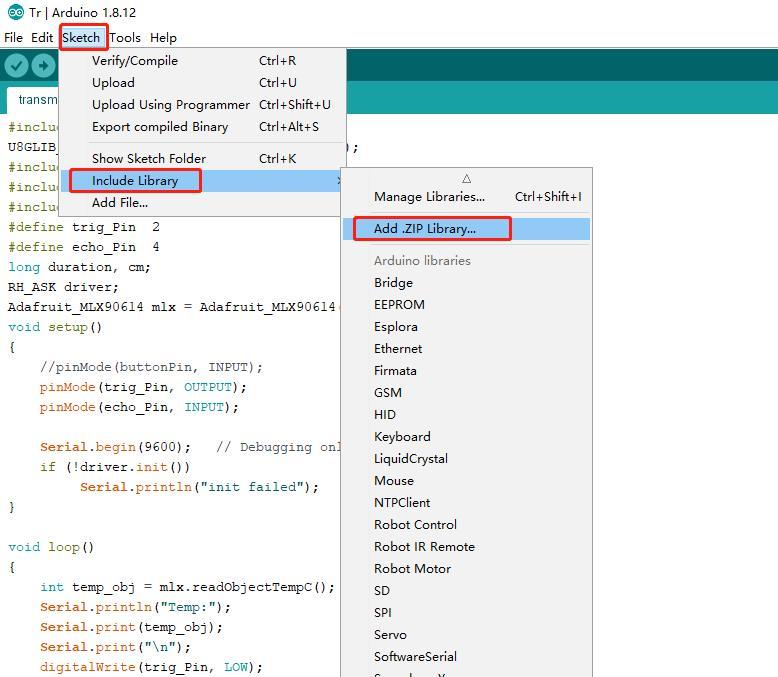Viewport: 778px width, 677px height.
Task: Include the Robot Motor library
Action: pos(466,568)
